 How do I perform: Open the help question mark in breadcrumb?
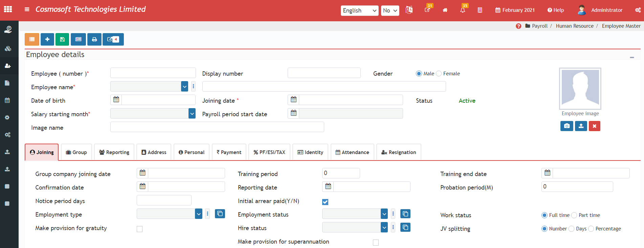pyautogui.click(x=518, y=26)
